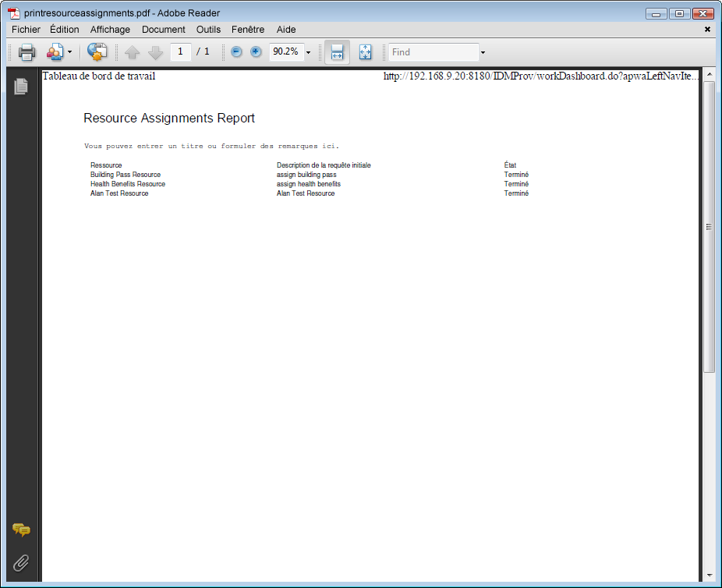The image size is (722, 588).
Task: Zoom in with the plus icon
Action: (256, 51)
